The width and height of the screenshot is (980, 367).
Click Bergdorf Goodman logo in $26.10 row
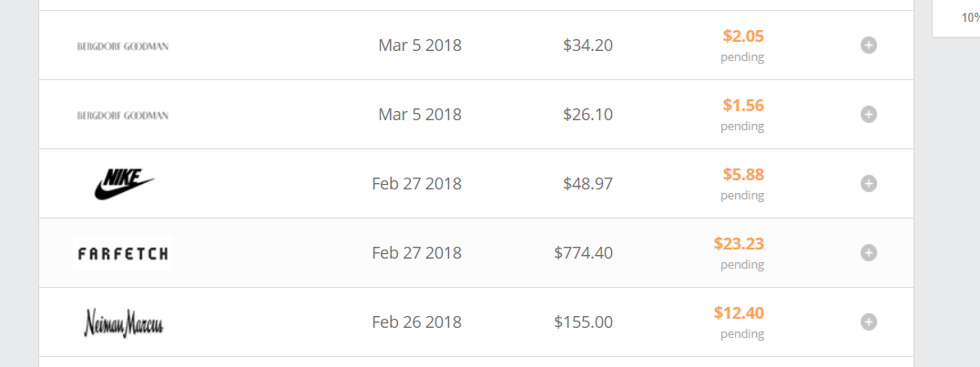(123, 116)
